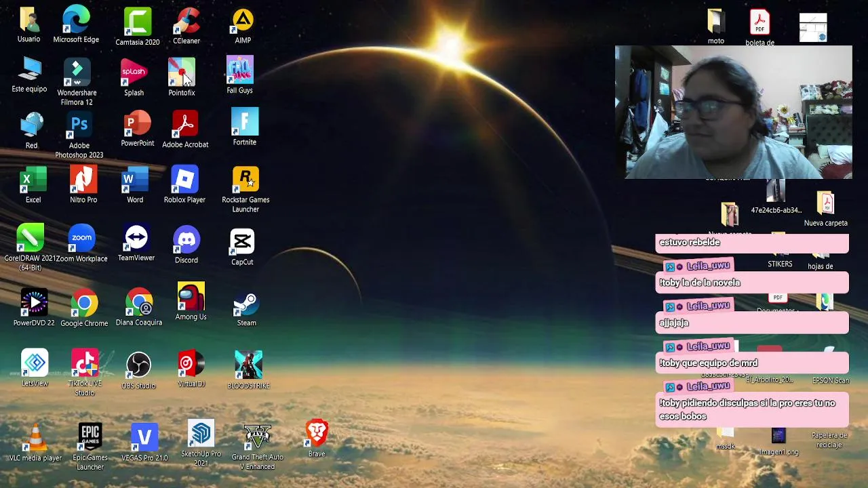868x488 pixels.
Task: Open TikTok LIVE Studio shortcut
Action: pos(85,363)
